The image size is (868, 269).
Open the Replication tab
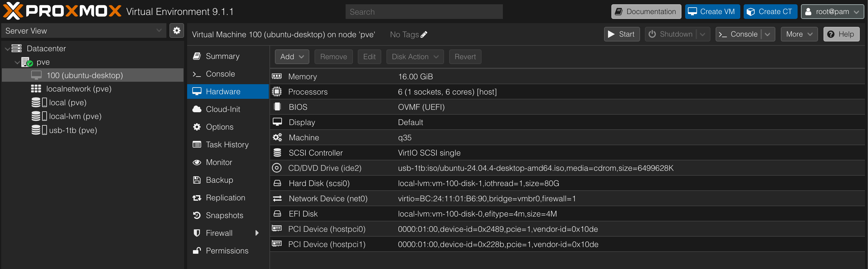pyautogui.click(x=228, y=198)
